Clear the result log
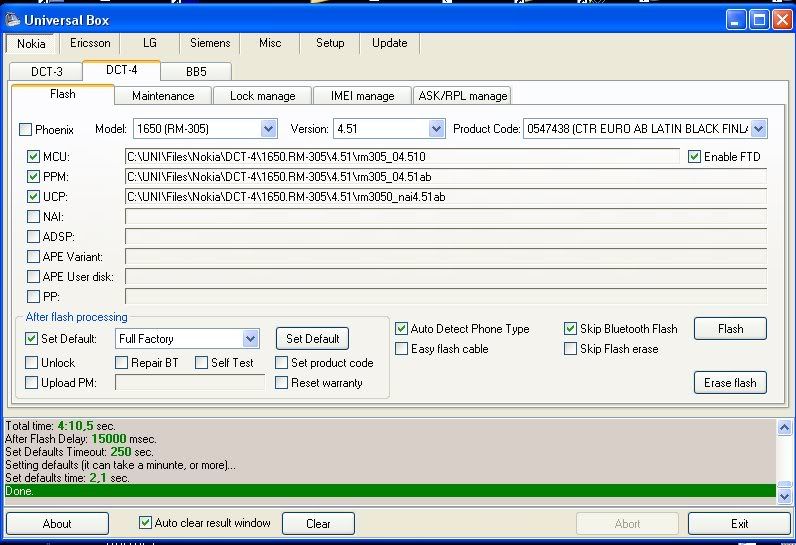Screen dimensions: 796x545 click(x=318, y=524)
